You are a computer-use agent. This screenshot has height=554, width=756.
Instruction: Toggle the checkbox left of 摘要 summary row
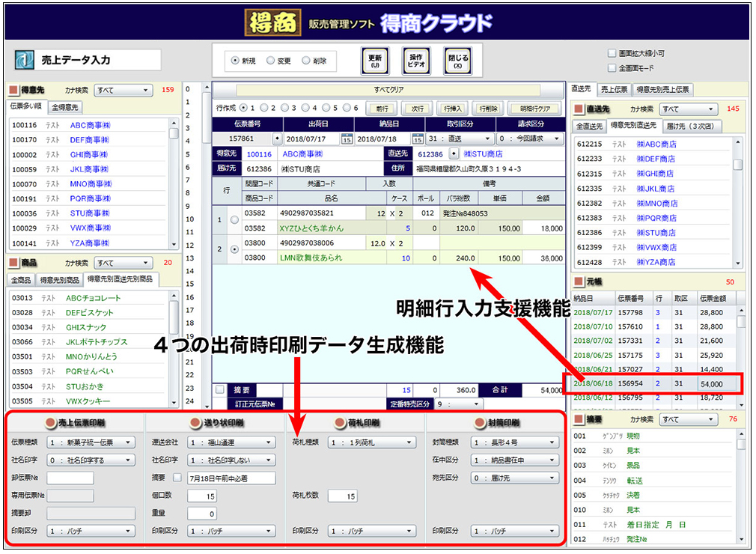coord(220,389)
